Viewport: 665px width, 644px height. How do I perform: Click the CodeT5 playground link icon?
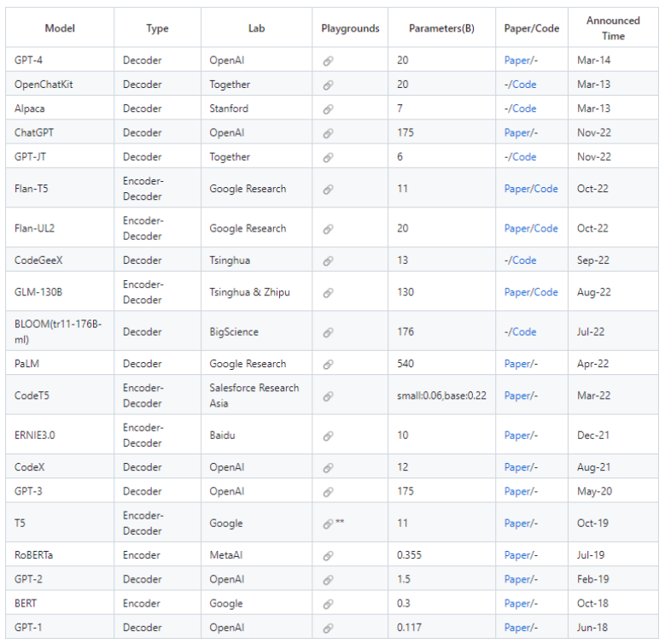tap(328, 395)
